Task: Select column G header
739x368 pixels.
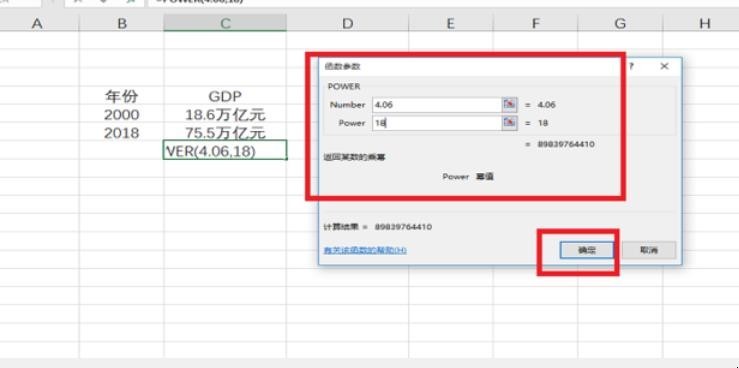Action: click(620, 23)
